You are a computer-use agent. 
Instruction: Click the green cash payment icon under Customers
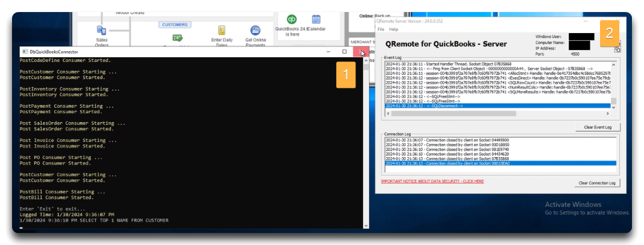pos(178,38)
